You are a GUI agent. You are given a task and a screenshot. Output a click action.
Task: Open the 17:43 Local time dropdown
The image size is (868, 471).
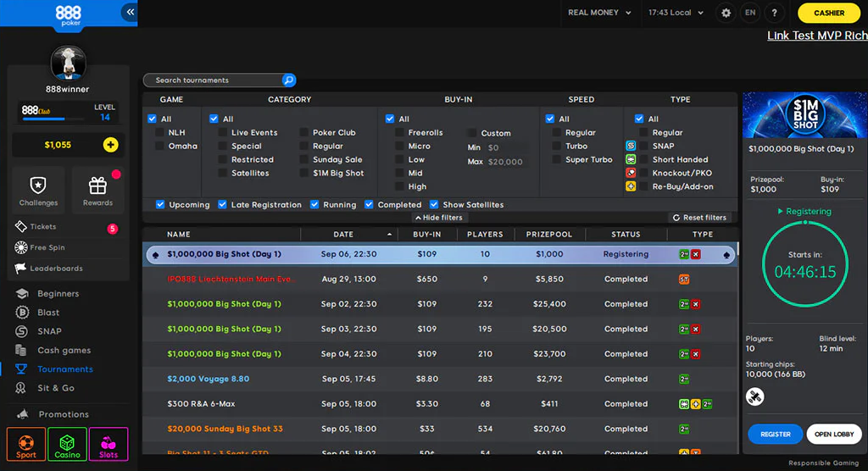676,13
